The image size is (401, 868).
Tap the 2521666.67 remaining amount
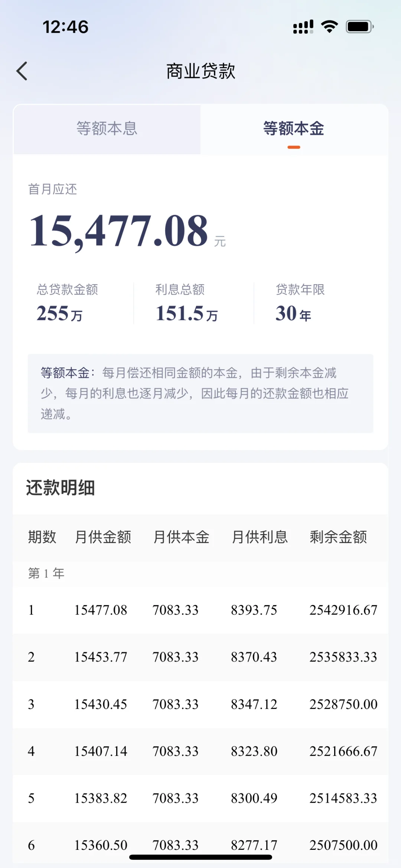point(343,751)
